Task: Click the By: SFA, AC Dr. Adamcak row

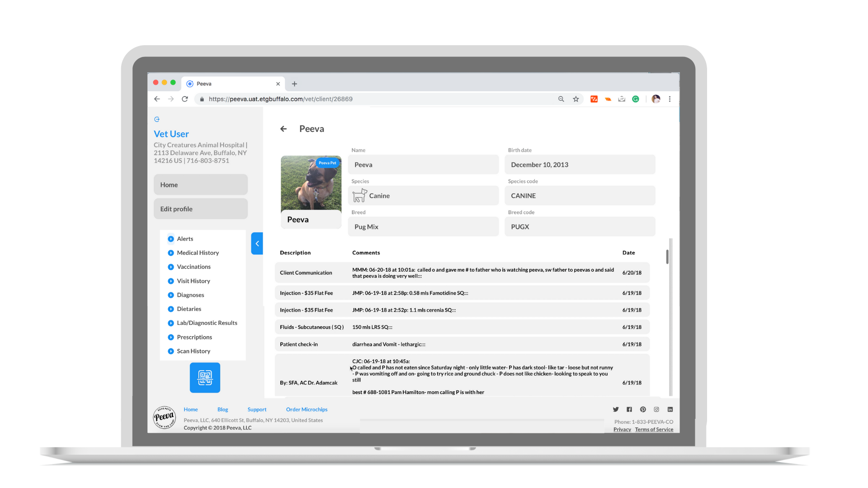Action: pos(462,376)
